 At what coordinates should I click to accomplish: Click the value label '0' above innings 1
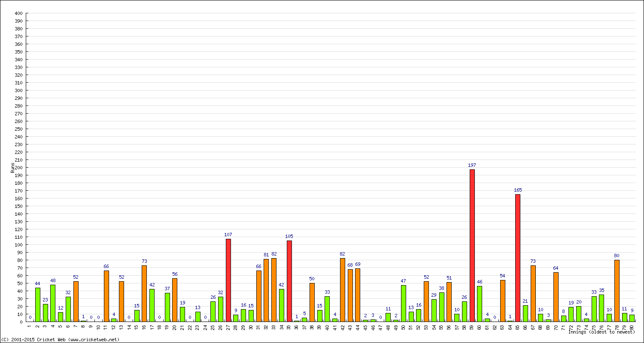pos(30,317)
